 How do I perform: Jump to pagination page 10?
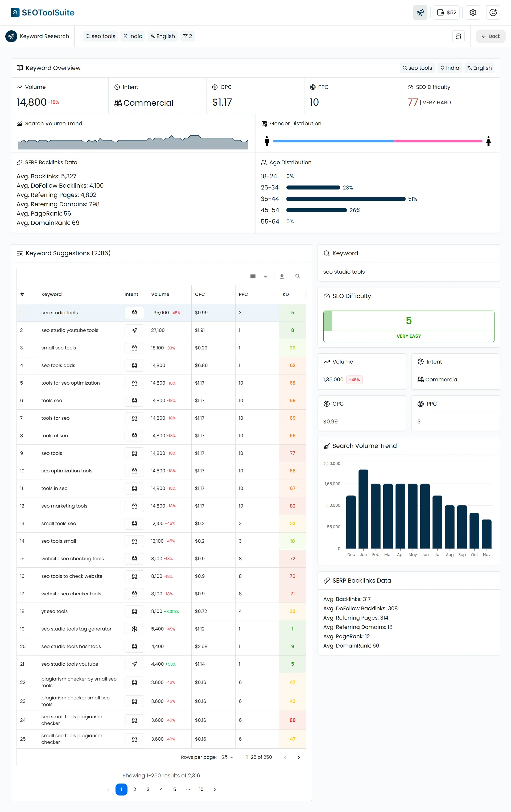201,789
